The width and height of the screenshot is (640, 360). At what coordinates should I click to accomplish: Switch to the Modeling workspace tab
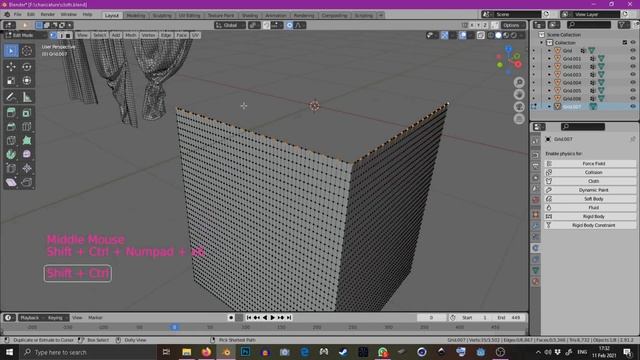coord(136,16)
